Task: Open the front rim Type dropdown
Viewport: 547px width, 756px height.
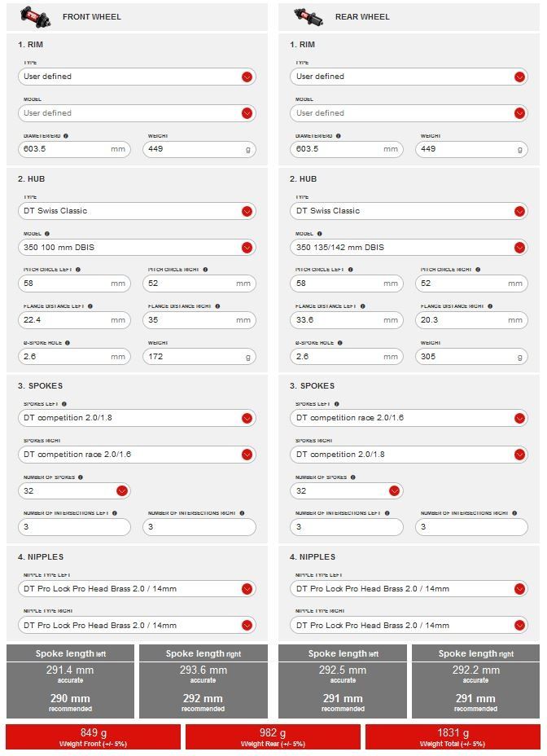Action: coord(247,77)
